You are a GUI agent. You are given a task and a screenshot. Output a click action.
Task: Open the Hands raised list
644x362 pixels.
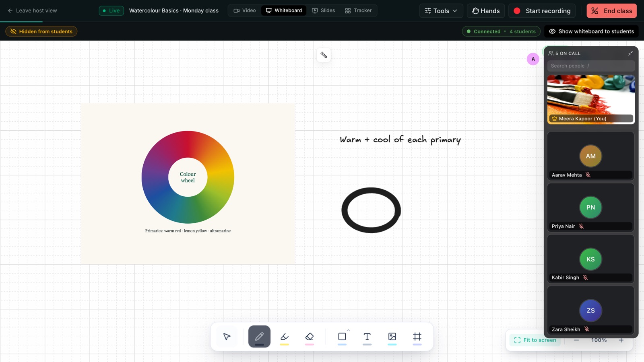[486, 11]
